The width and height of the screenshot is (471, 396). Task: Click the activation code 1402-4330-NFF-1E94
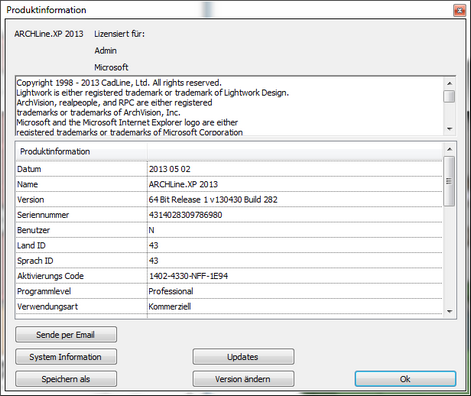[188, 276]
